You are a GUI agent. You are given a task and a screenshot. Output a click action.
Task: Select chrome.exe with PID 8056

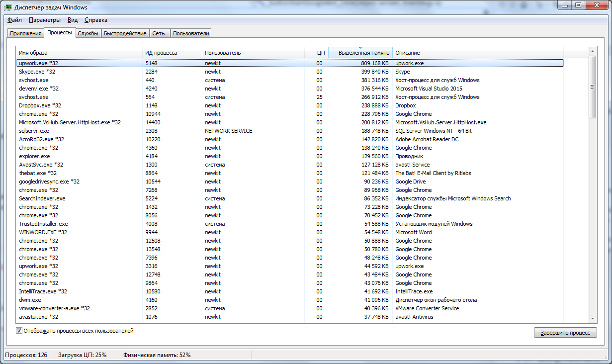pyautogui.click(x=290, y=215)
